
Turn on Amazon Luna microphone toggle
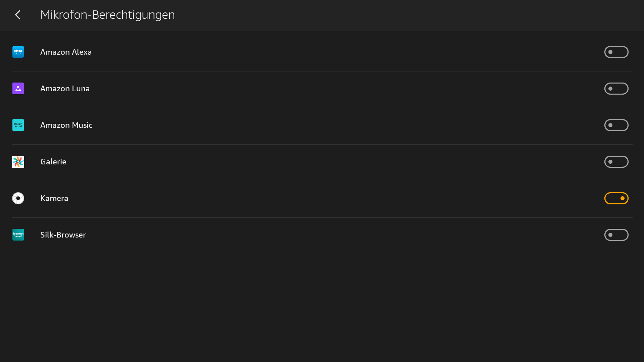click(616, 89)
